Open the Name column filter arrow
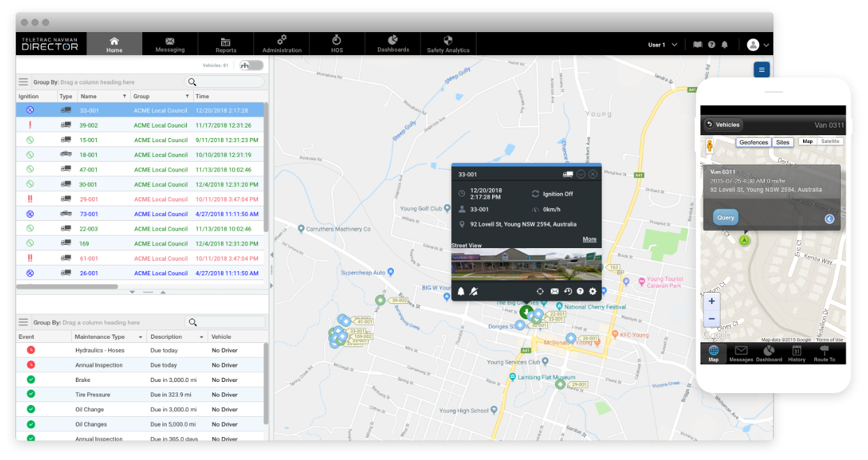This screenshot has height=460, width=868. (x=125, y=96)
